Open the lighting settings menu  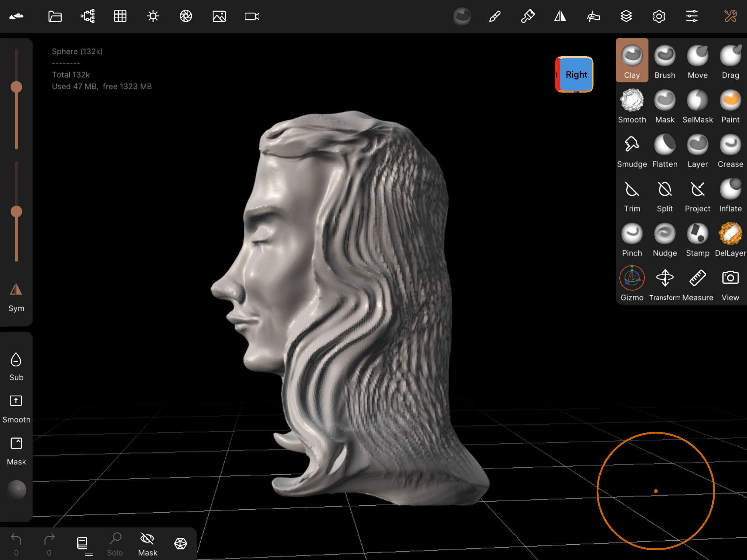(153, 16)
